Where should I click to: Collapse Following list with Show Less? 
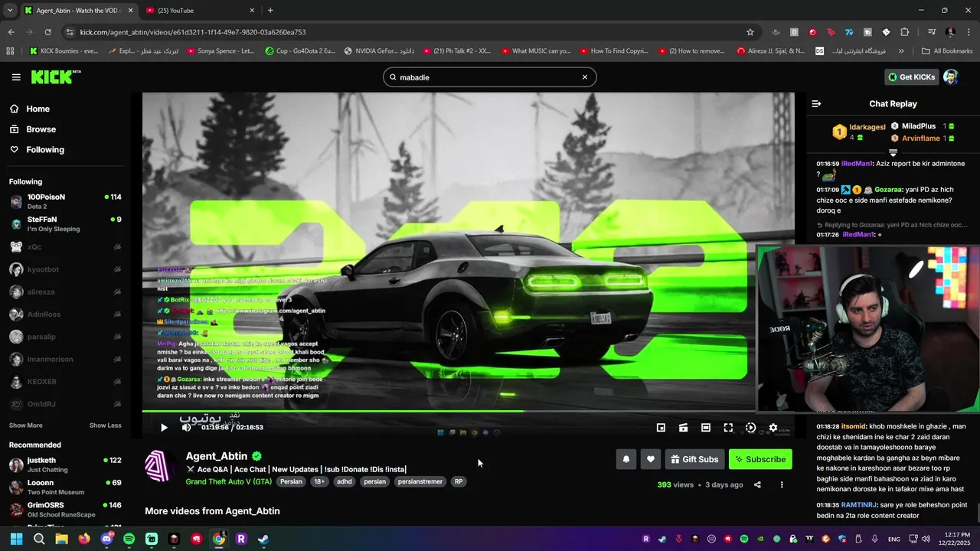[x=105, y=425]
